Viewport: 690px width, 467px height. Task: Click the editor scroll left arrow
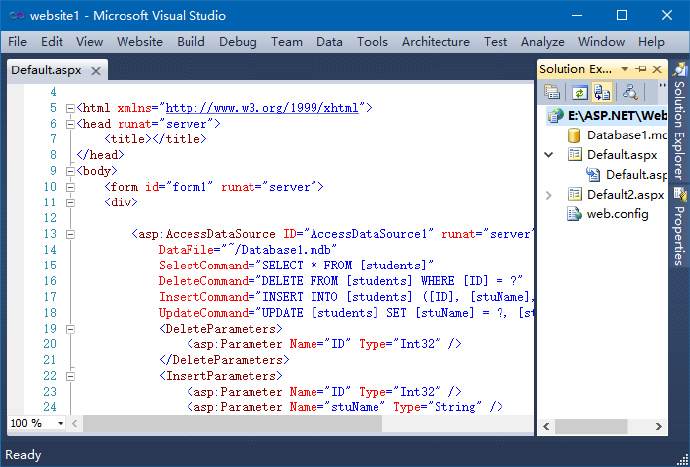pos(74,424)
